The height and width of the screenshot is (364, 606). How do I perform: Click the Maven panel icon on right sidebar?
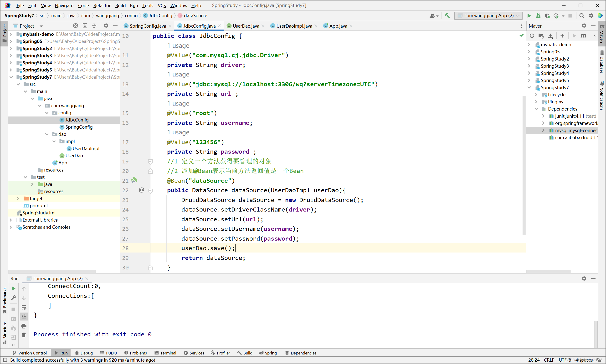click(601, 34)
